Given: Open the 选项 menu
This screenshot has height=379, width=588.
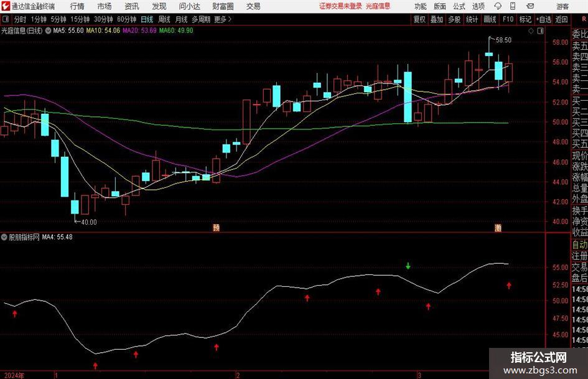Looking at the screenshot, I should 478,6.
